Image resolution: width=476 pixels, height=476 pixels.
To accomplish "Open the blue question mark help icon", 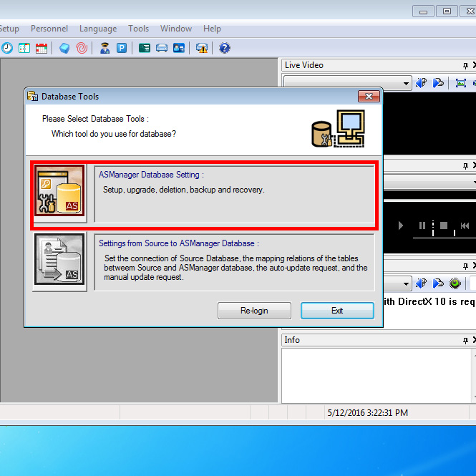I will pos(225,48).
